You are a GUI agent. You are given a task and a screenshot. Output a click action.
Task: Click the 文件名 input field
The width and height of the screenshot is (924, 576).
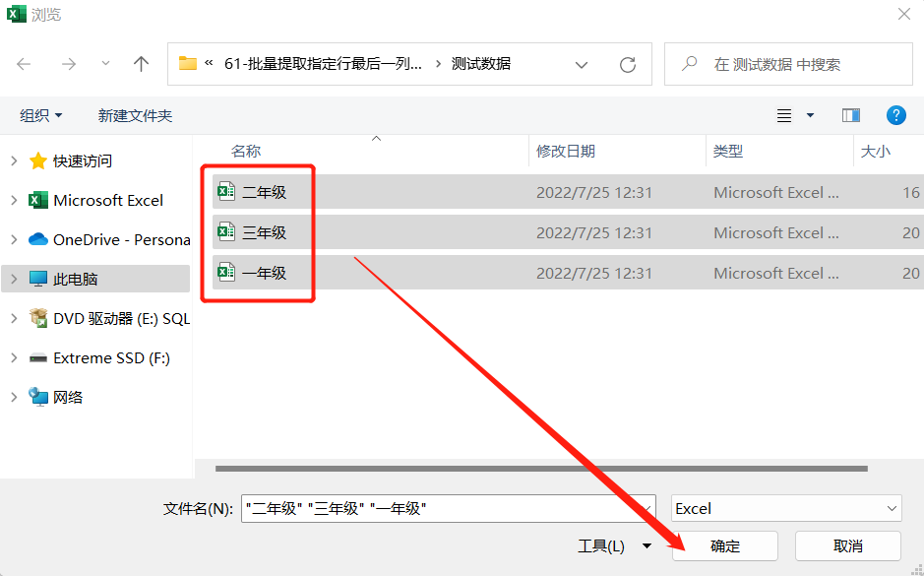coord(448,508)
